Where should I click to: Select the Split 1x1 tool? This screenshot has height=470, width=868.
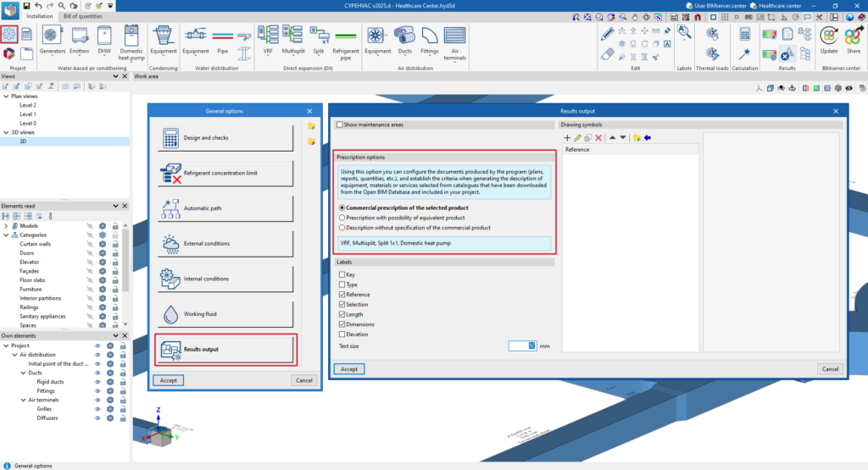coord(319,40)
